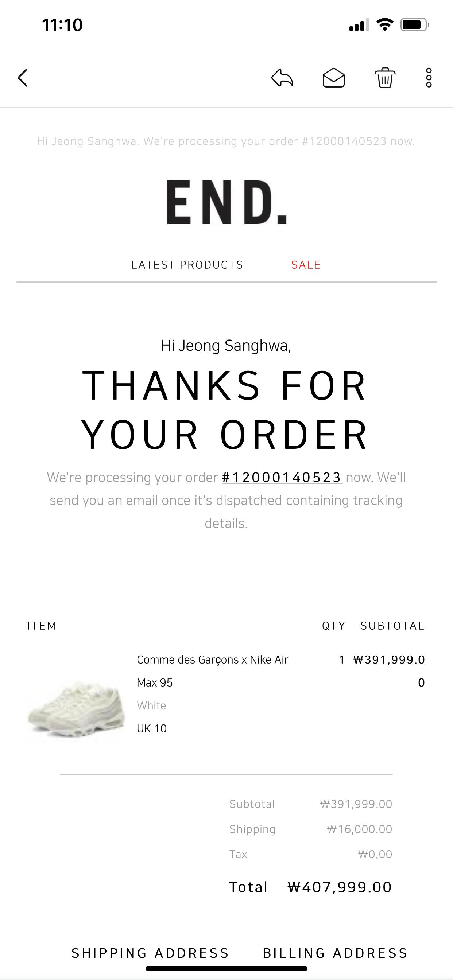Tap the BILLING ADDRESS heading
The width and height of the screenshot is (453, 980).
click(x=335, y=953)
